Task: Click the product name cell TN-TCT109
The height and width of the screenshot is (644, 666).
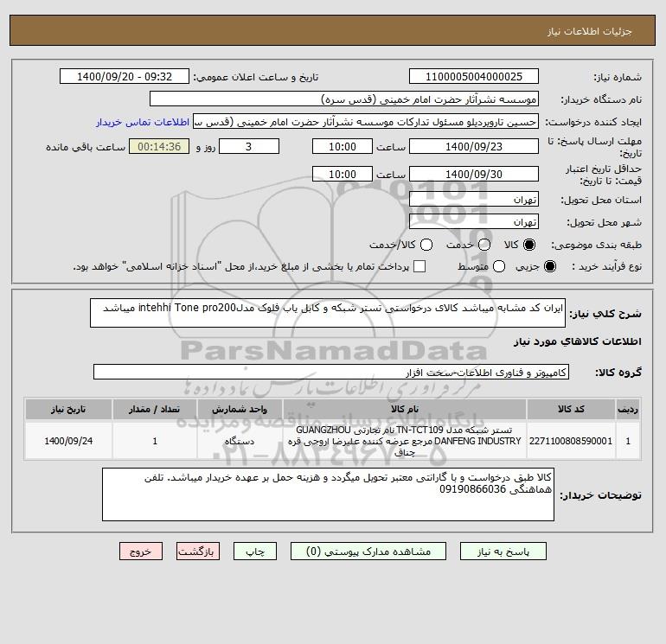Action: point(405,441)
